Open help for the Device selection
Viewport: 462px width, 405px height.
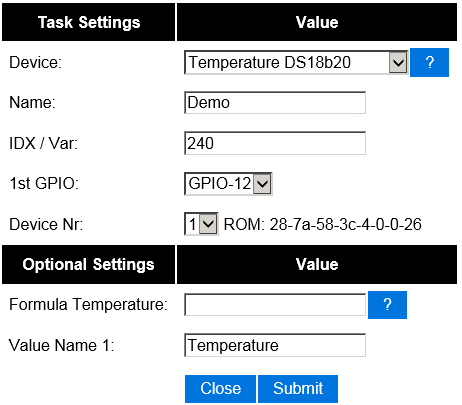[429, 62]
